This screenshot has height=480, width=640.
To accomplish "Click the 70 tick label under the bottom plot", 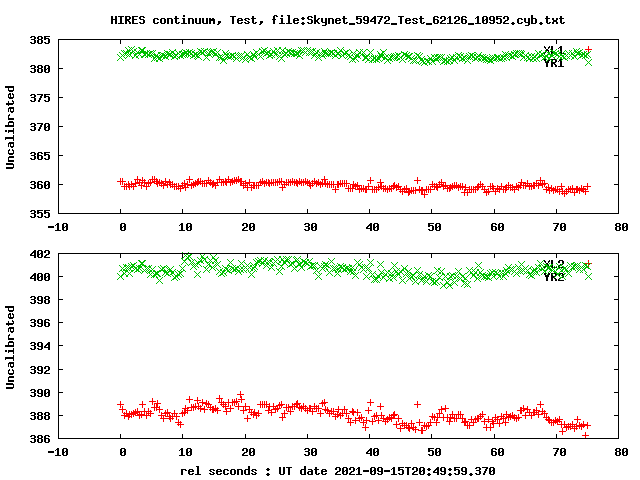I will pos(559,452).
